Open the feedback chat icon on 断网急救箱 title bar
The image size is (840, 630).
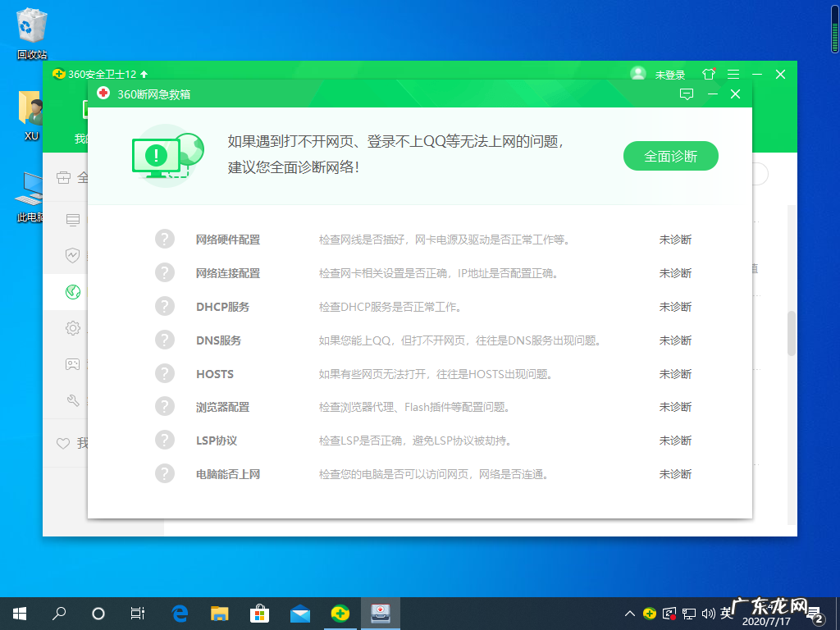(687, 94)
